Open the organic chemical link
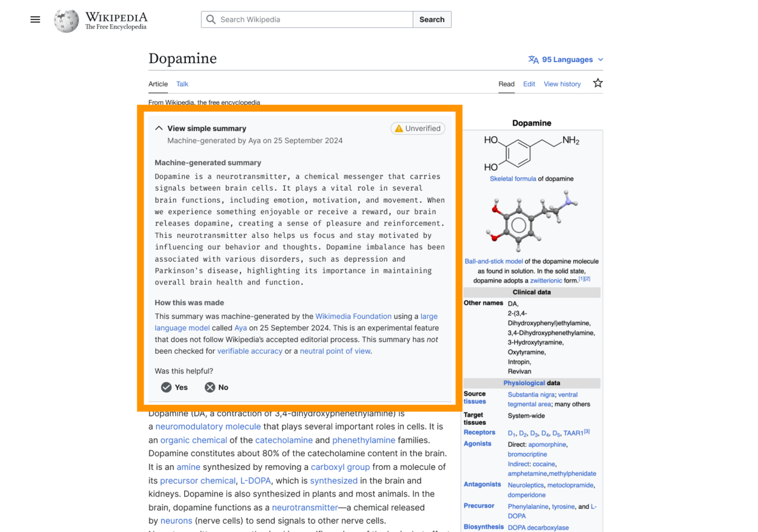758x532 pixels. (x=194, y=440)
